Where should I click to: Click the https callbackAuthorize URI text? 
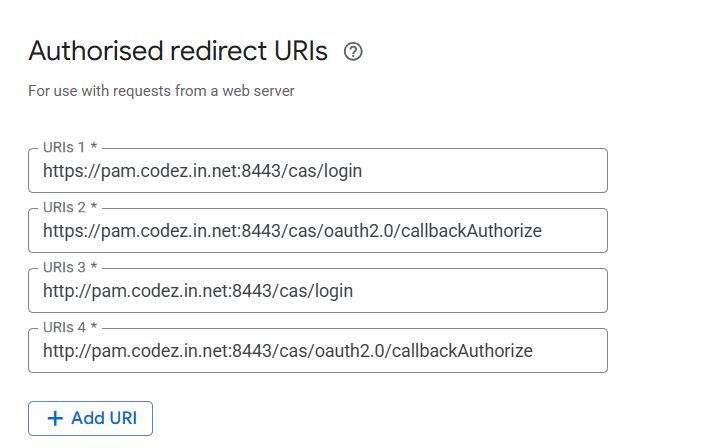pyautogui.click(x=292, y=231)
